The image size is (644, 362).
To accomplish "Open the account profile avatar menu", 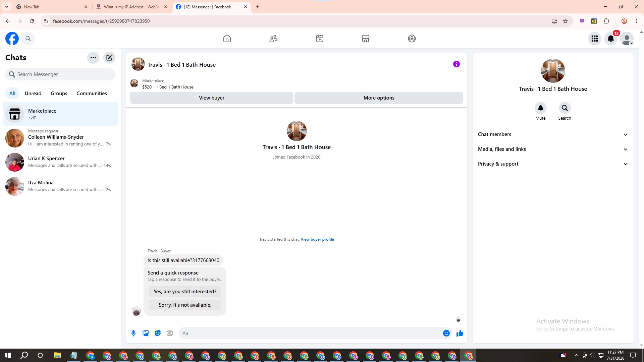I will (627, 39).
